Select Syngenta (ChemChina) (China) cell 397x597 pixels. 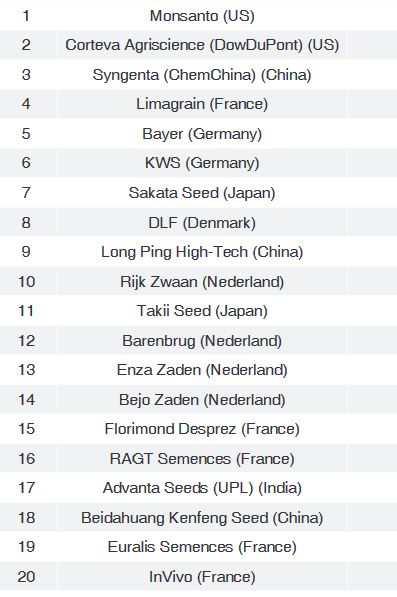point(202,75)
